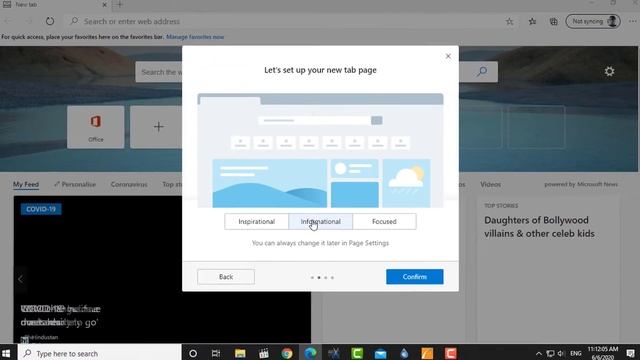Open the volume speaker tray icon
Image resolution: width=640 pixels, height=360 pixels.
pyautogui.click(x=561, y=353)
